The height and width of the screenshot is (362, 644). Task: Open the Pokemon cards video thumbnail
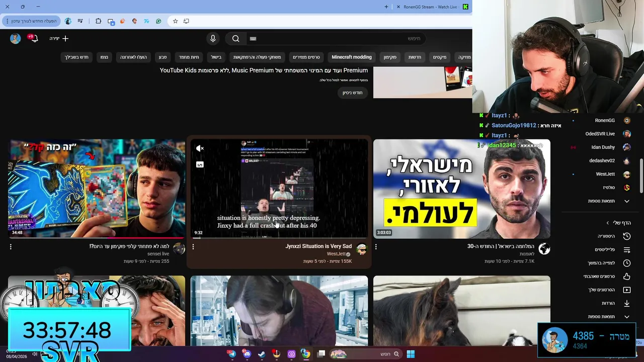(97, 189)
